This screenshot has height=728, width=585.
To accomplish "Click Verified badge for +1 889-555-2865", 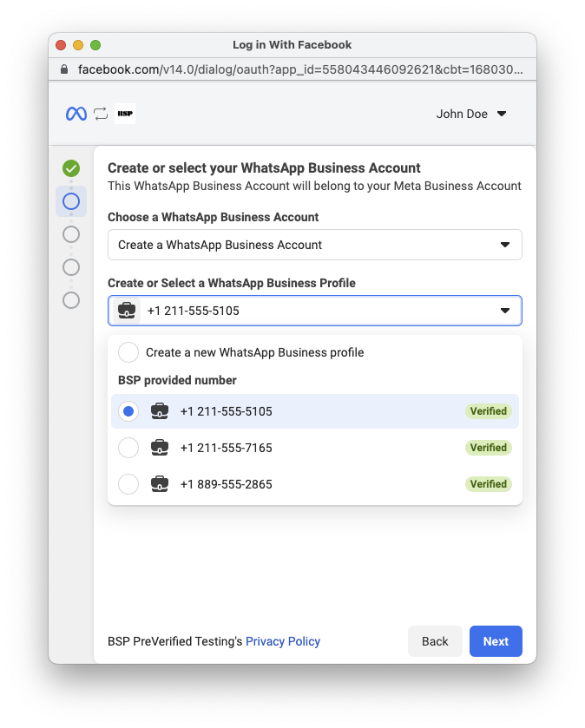I will [489, 484].
